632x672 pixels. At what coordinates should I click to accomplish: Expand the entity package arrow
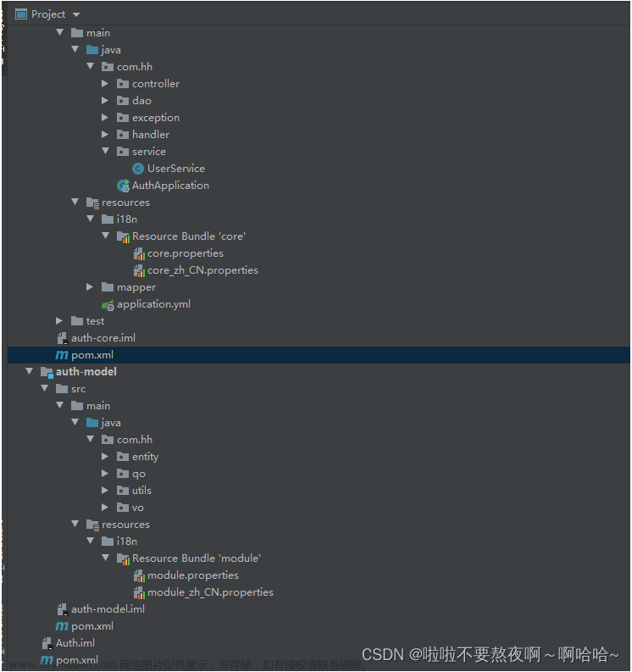coord(105,457)
